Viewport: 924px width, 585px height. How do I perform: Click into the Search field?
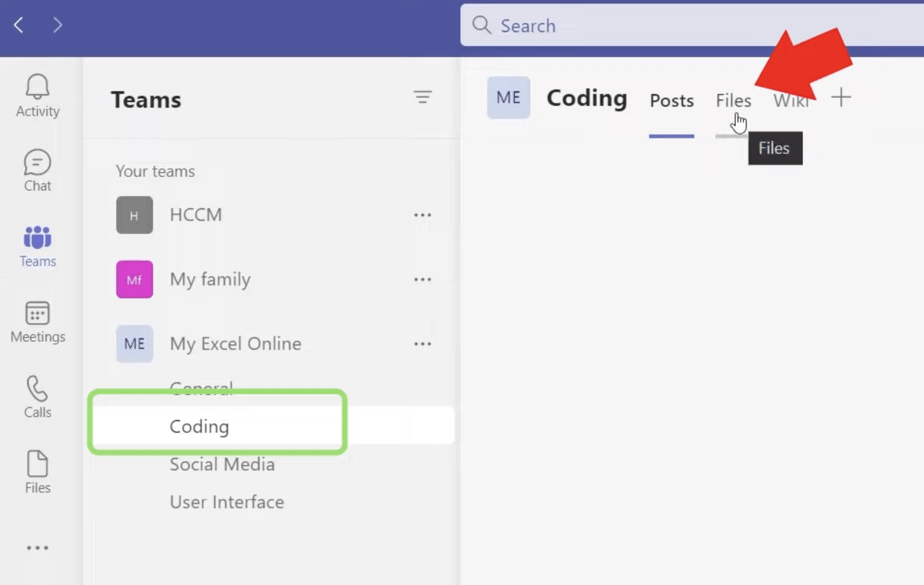[x=692, y=25]
